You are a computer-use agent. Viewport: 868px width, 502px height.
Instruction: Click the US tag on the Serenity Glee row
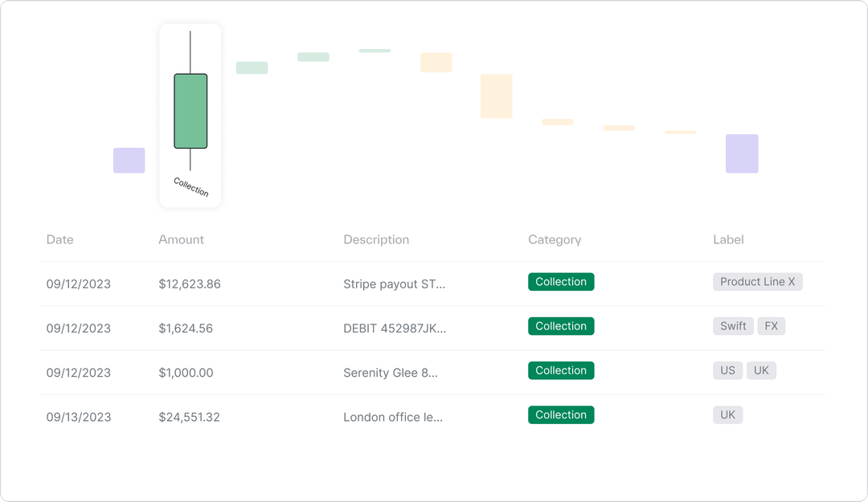pyautogui.click(x=727, y=370)
